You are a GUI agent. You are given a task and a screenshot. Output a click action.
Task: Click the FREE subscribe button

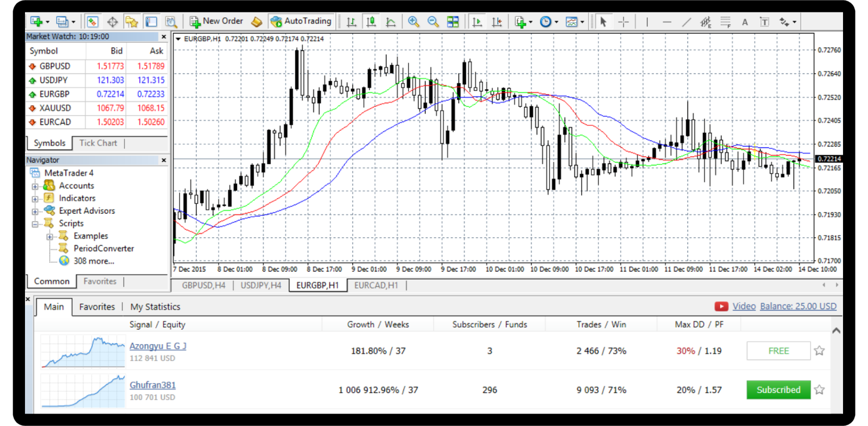[x=778, y=351]
